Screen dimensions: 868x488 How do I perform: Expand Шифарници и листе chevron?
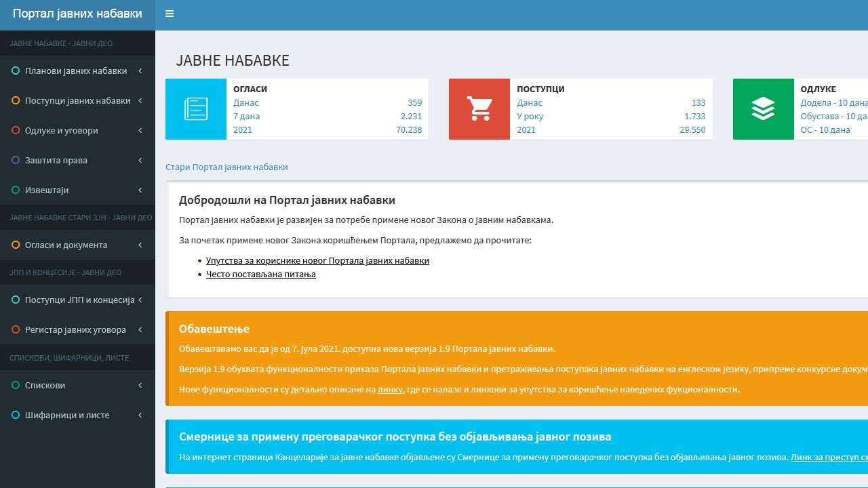click(x=140, y=415)
